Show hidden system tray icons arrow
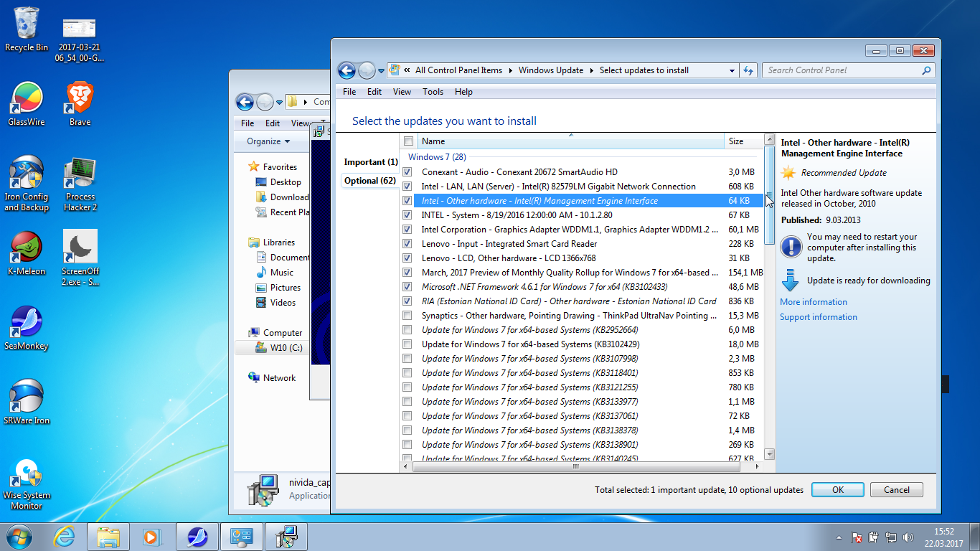Image resolution: width=980 pixels, height=551 pixels. [x=839, y=537]
